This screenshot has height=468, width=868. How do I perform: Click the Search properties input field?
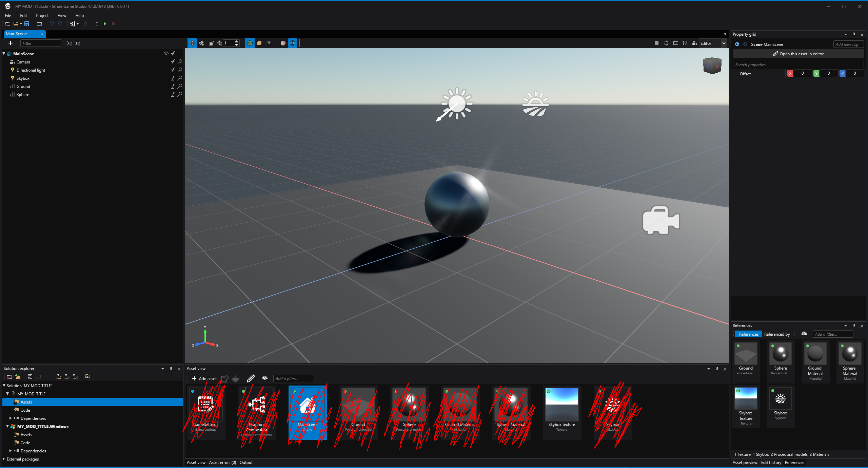coord(798,64)
